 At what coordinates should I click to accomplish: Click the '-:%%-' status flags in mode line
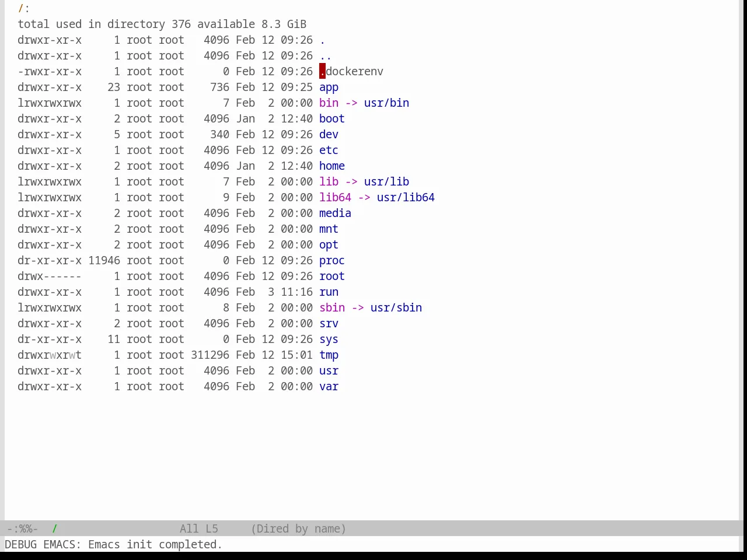(22, 529)
